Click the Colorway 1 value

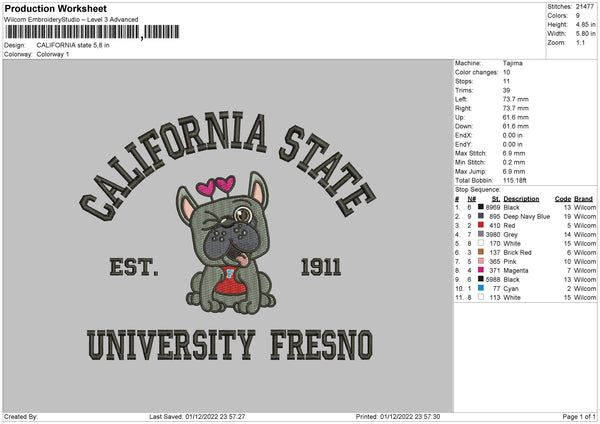tap(53, 54)
